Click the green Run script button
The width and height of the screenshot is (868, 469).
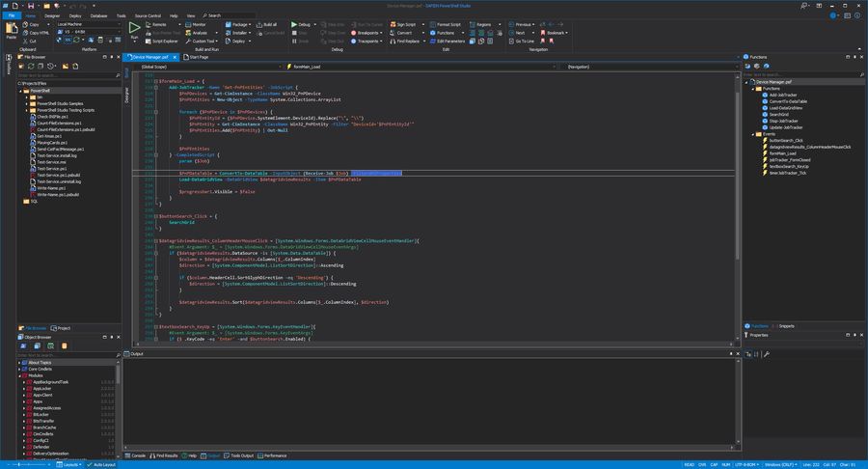coord(134,28)
